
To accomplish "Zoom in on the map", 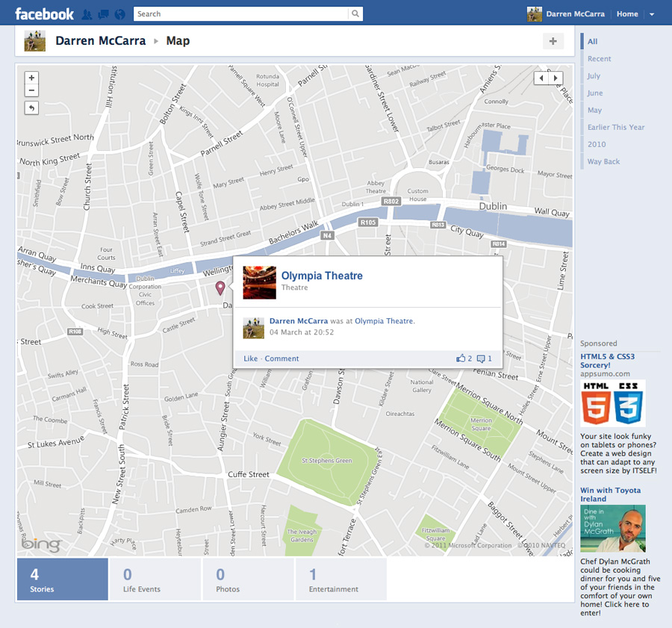I will click(31, 78).
